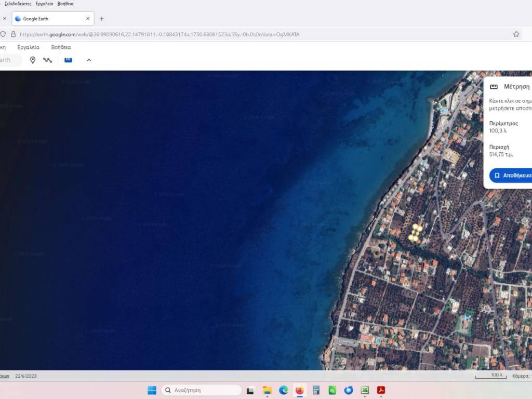
Task: Launch the Calculator from the taskbar
Action: coord(316,390)
